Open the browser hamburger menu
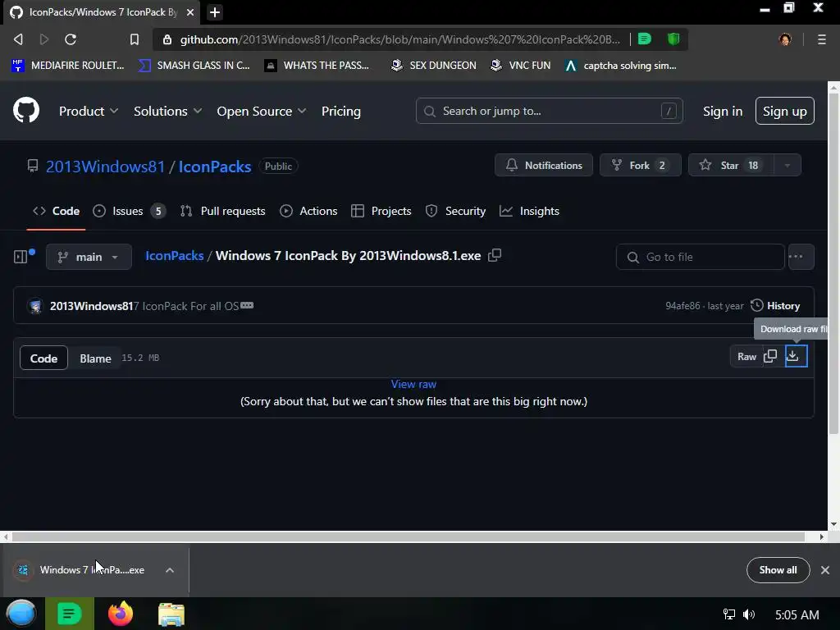The height and width of the screenshot is (630, 840). tap(821, 39)
